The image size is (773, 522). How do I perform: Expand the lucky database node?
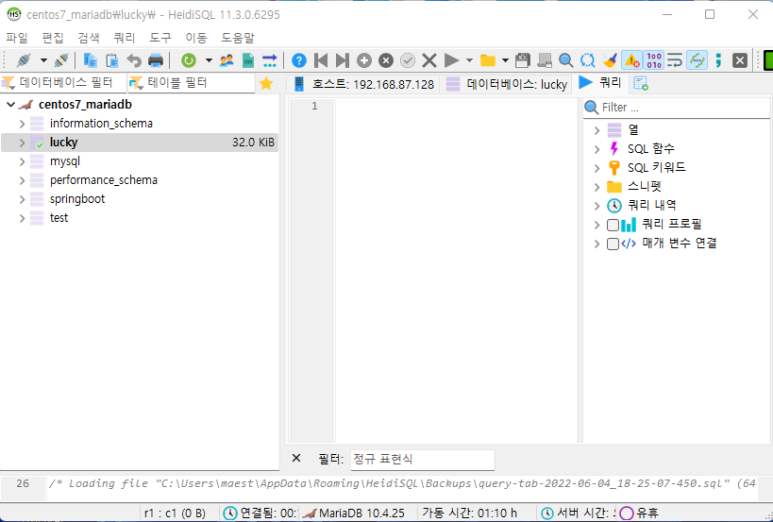coord(22,142)
